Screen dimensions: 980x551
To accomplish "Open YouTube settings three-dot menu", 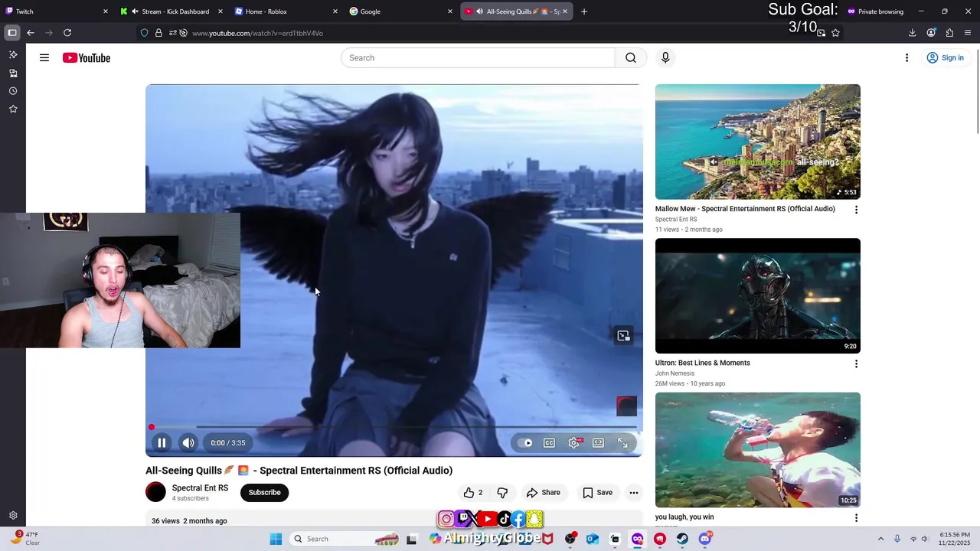I will [906, 57].
